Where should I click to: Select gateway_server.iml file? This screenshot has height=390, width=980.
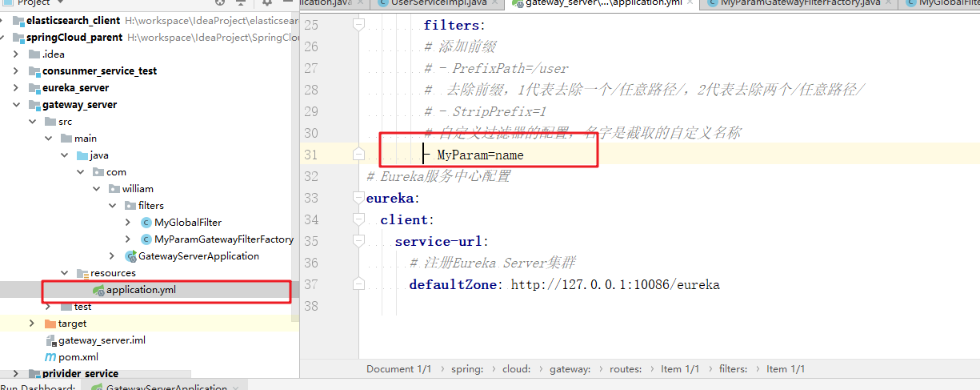pos(102,340)
